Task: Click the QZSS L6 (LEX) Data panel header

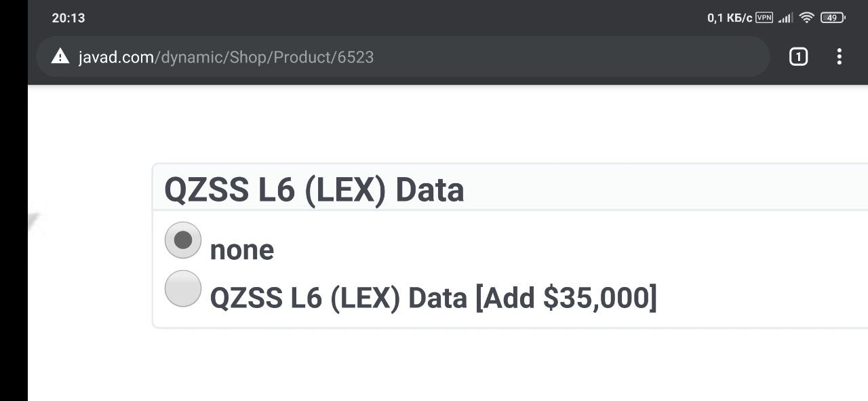Action: click(x=510, y=188)
